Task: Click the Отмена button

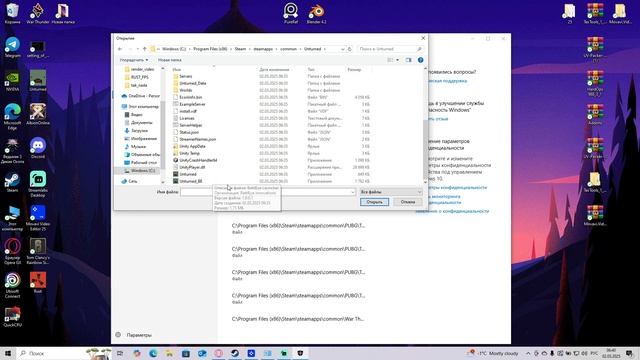Action: pyautogui.click(x=408, y=202)
